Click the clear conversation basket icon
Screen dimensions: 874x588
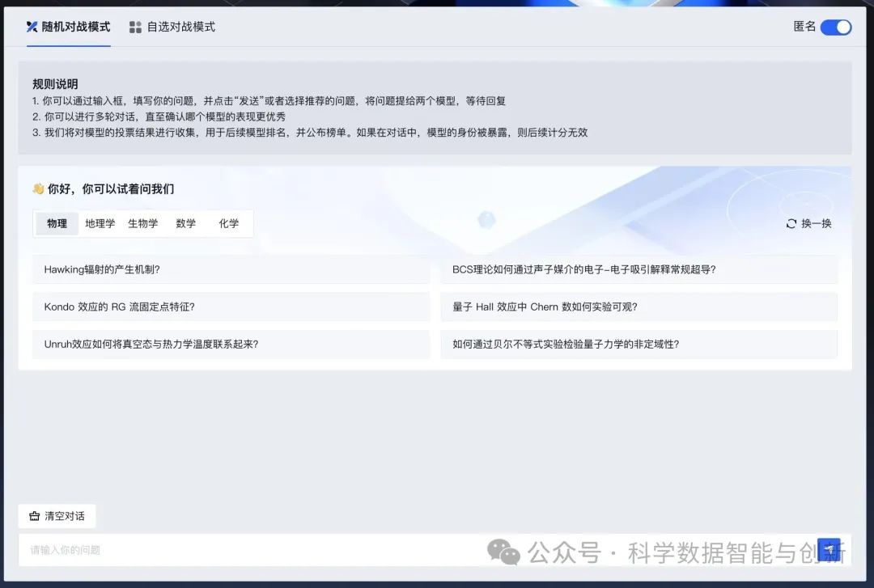(34, 516)
